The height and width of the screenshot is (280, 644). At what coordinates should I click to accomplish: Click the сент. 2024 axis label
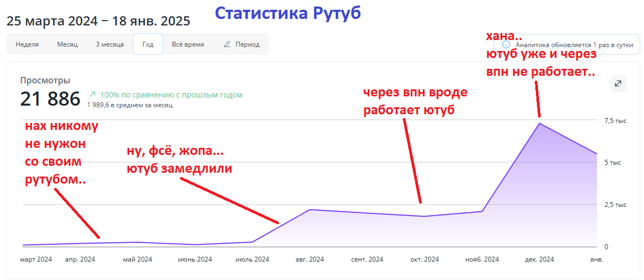(367, 259)
